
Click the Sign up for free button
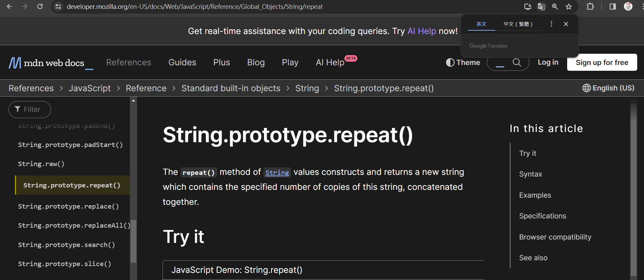(602, 63)
